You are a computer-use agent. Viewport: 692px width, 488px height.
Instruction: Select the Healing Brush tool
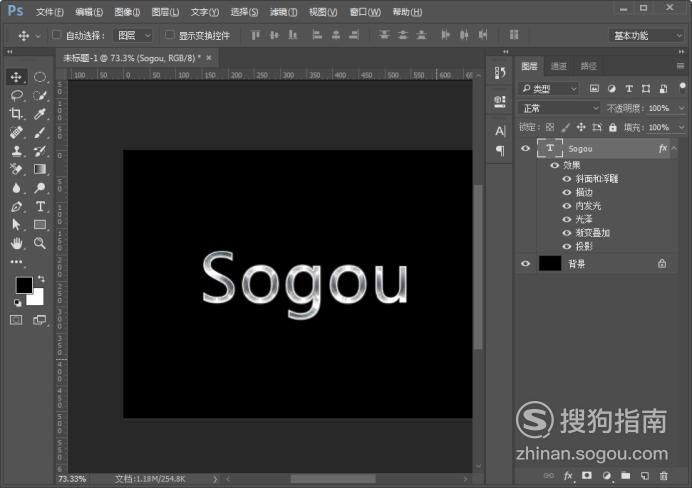[16, 132]
